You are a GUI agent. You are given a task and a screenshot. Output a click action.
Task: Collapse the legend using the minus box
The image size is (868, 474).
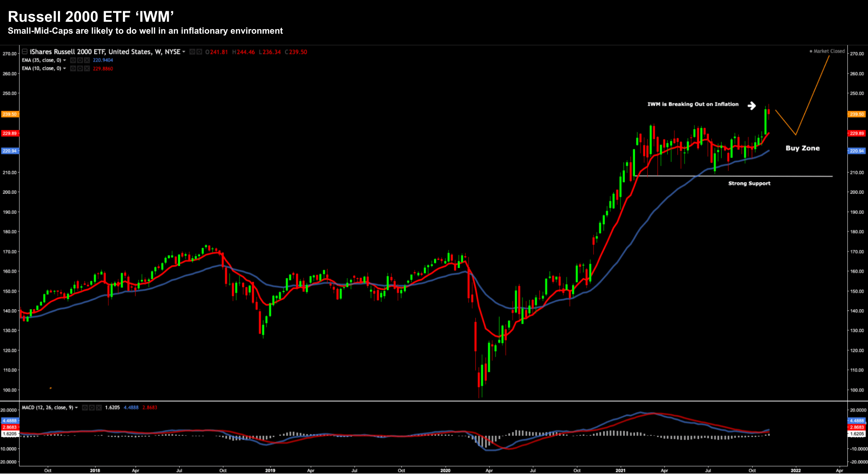click(x=25, y=52)
